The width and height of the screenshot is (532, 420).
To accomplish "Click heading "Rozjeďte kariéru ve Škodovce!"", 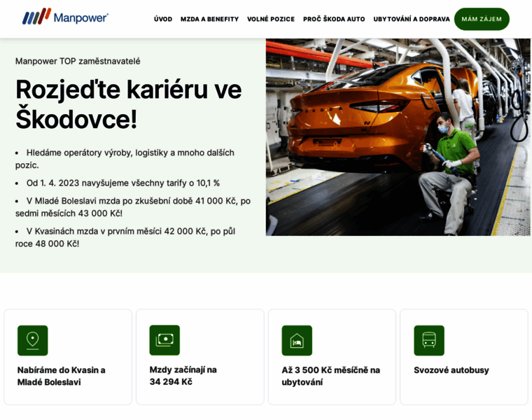I will [x=129, y=104].
